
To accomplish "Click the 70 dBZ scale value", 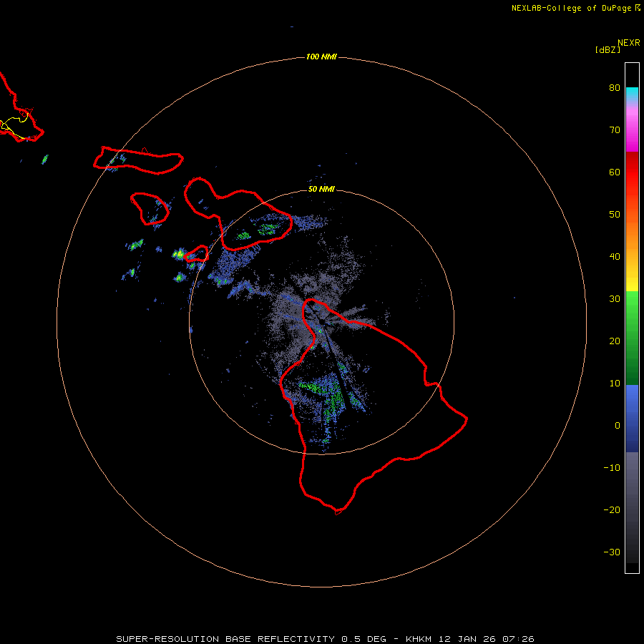I will coord(615,130).
